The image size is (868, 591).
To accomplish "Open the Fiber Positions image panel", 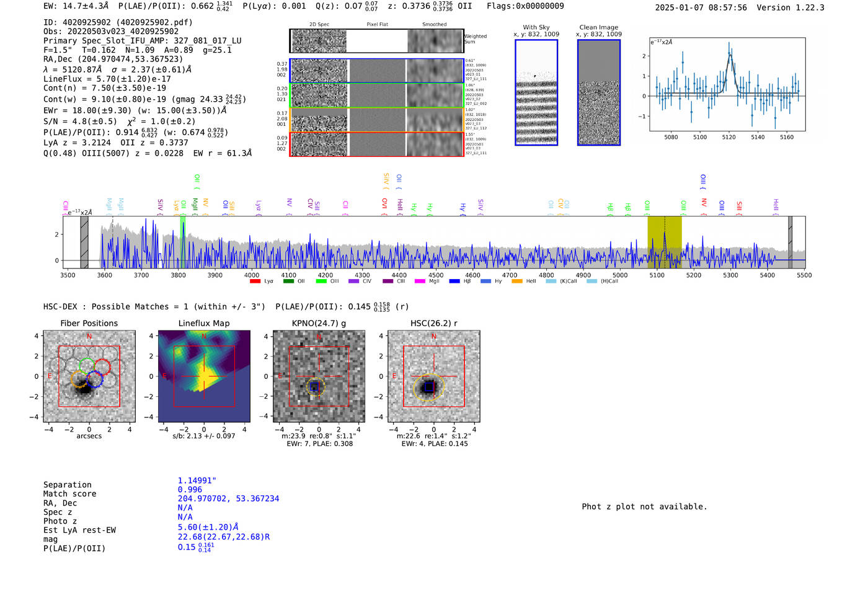I will pyautogui.click(x=89, y=376).
